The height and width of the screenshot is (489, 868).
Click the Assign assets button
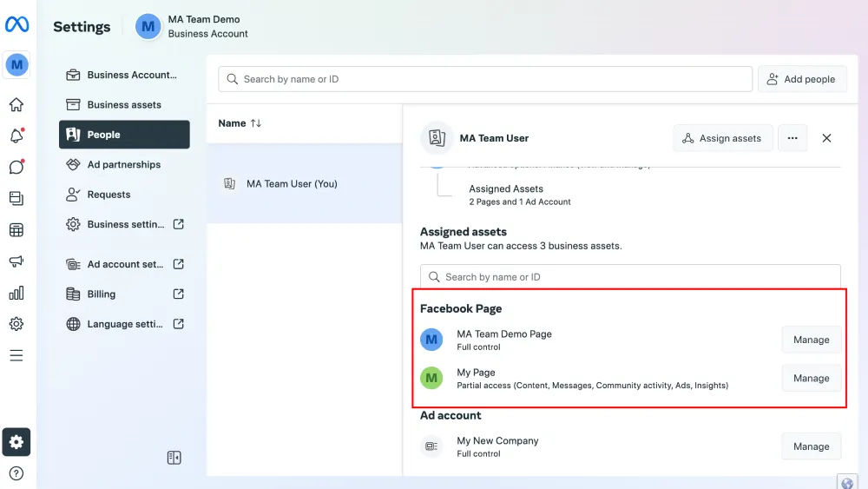(722, 138)
